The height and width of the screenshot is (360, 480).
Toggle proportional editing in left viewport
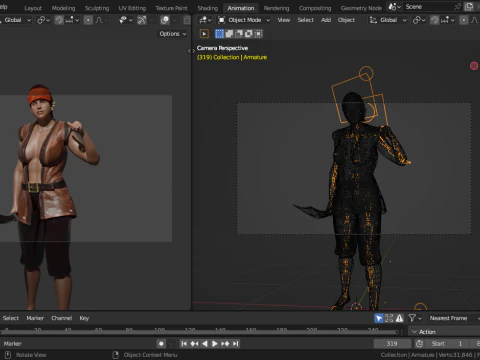(x=88, y=20)
